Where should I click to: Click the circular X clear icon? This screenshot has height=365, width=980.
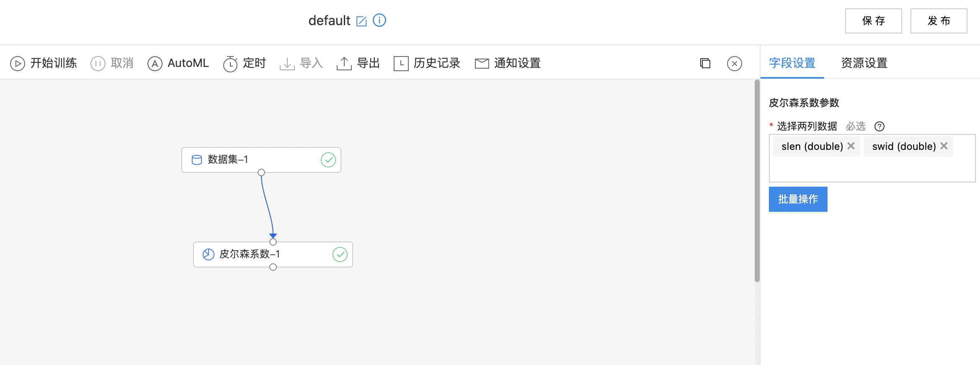(735, 64)
